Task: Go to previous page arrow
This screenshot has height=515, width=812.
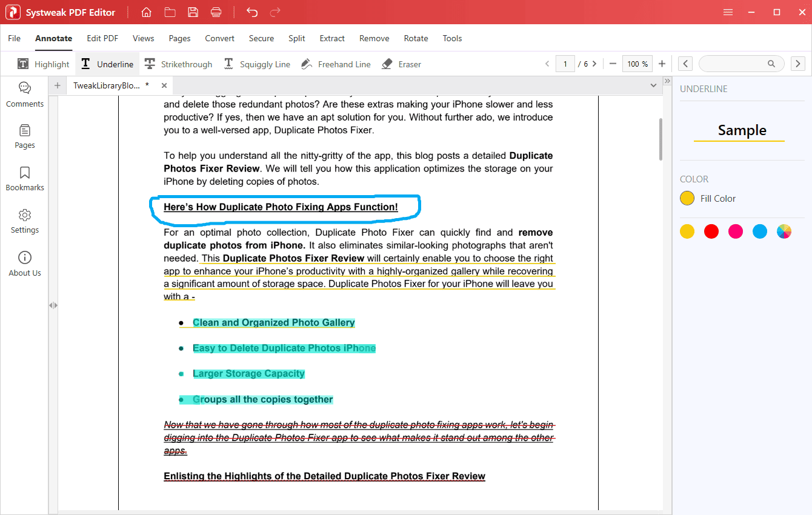Action: [x=547, y=64]
